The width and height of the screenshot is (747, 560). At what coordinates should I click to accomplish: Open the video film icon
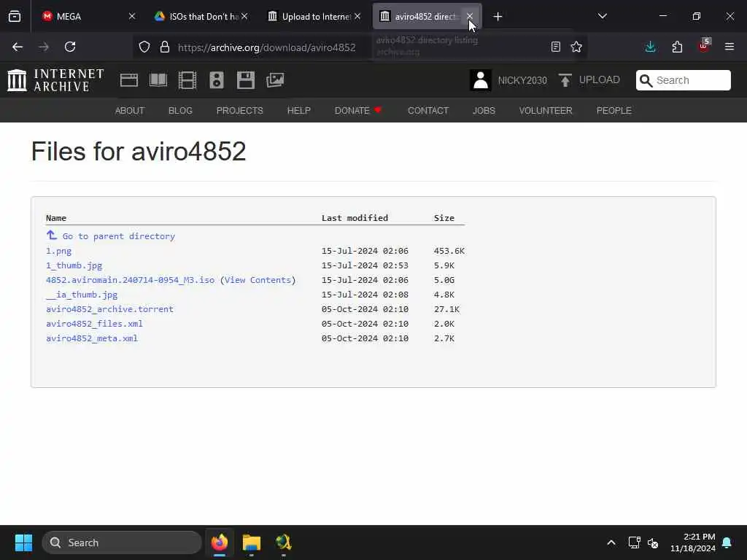(187, 80)
